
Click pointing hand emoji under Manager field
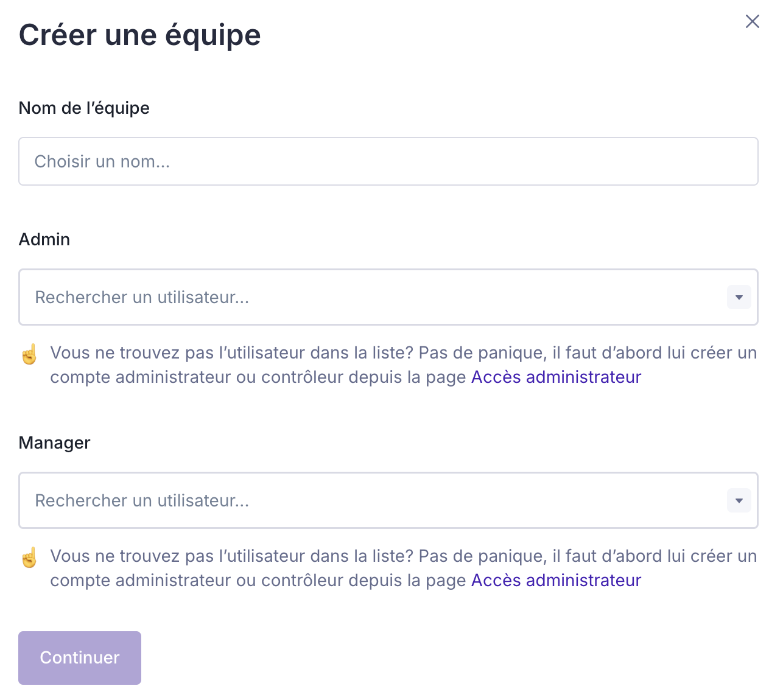(29, 558)
